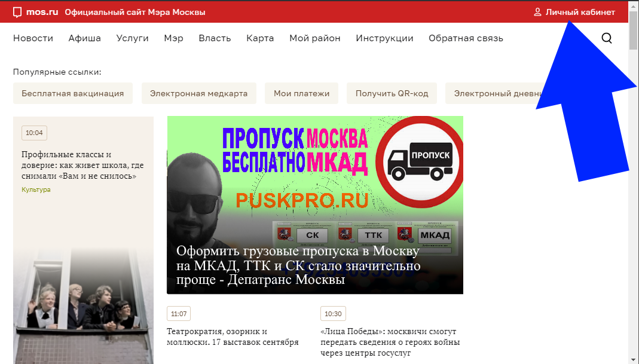The image size is (639, 364).
Task: Open the Карта menu item
Action: (260, 38)
